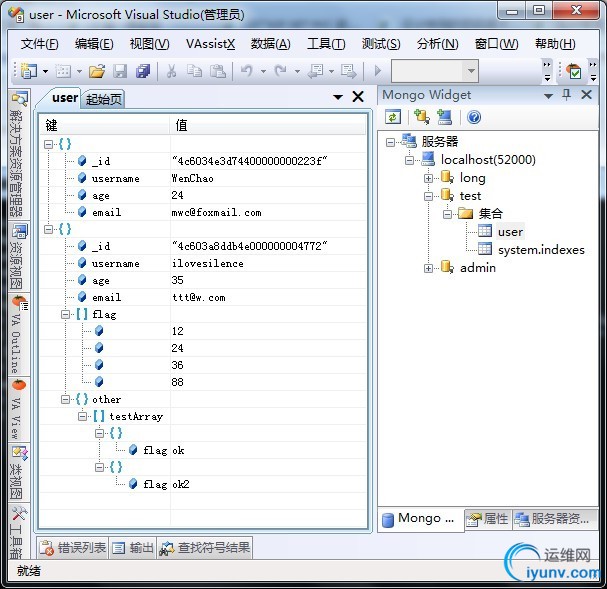
Task: Click the Paste clipboard icon
Action: point(218,71)
